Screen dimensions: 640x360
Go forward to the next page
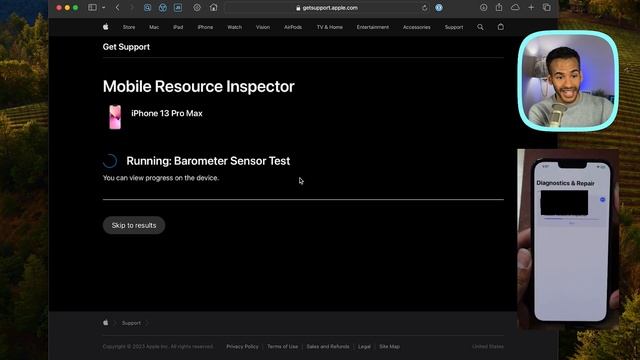click(131, 7)
